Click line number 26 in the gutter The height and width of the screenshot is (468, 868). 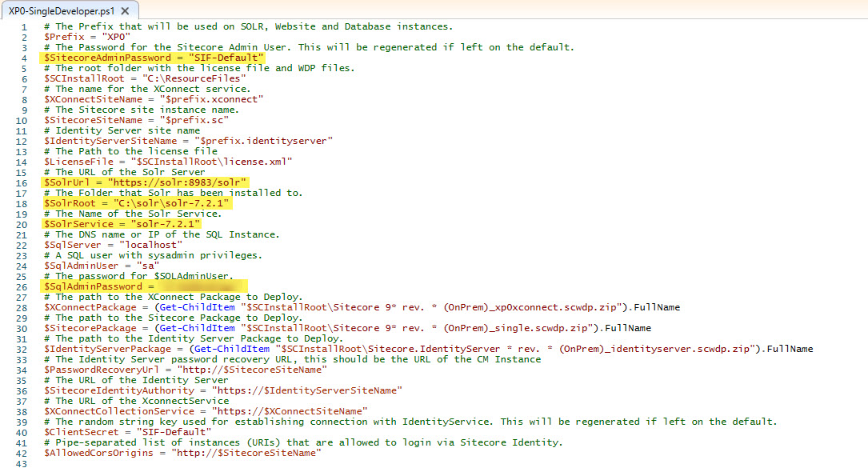click(21, 287)
